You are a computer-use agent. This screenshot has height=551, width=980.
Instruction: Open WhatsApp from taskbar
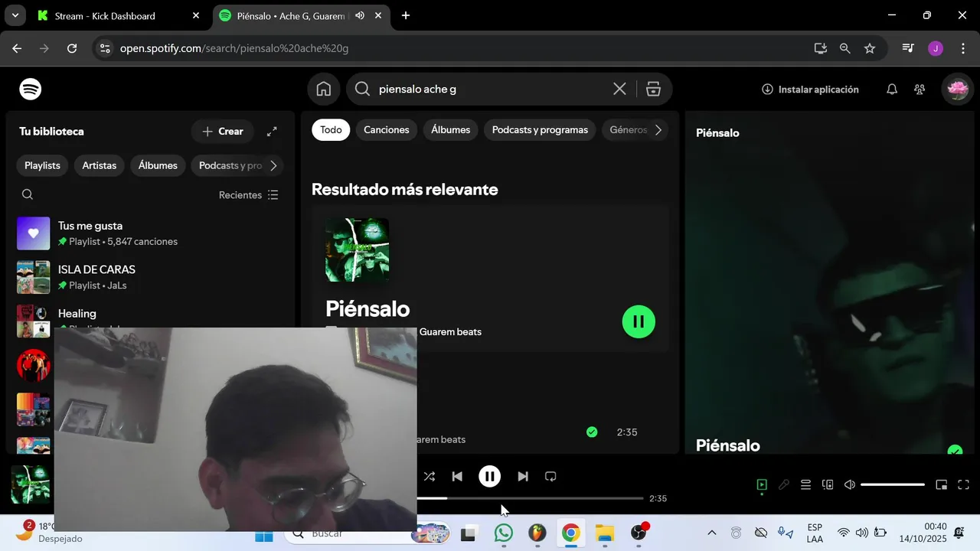tap(503, 533)
